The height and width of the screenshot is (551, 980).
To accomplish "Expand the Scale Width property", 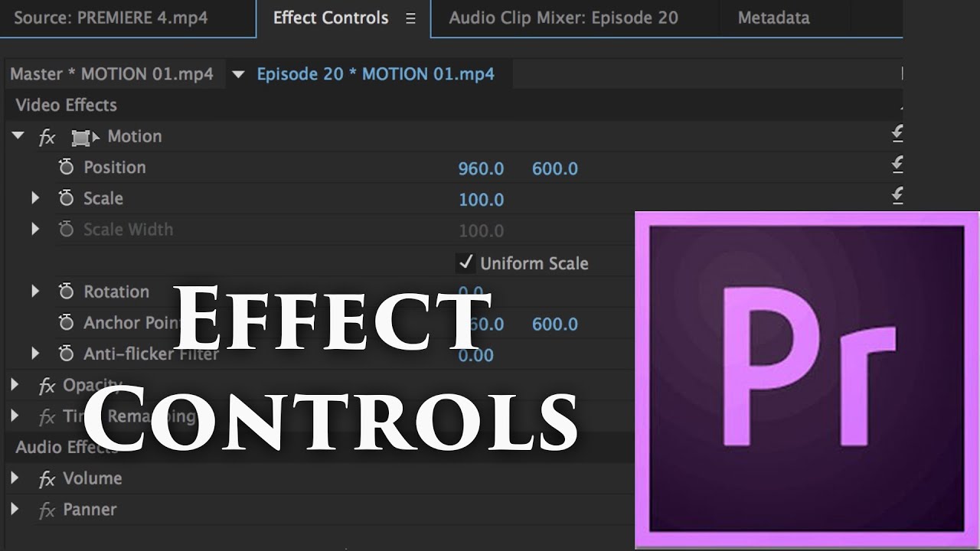I will click(x=35, y=229).
